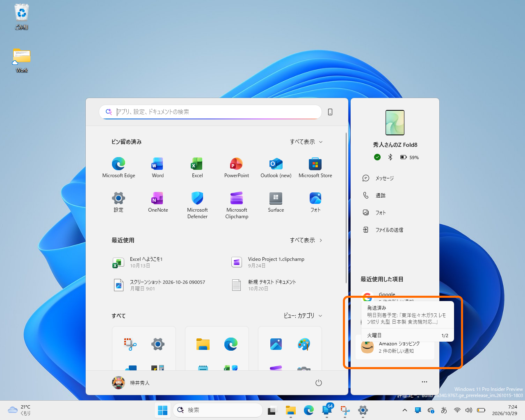Image resolution: width=525 pixels, height=420 pixels.
Task: Click the taskbar 検索 box
Action: point(218,410)
